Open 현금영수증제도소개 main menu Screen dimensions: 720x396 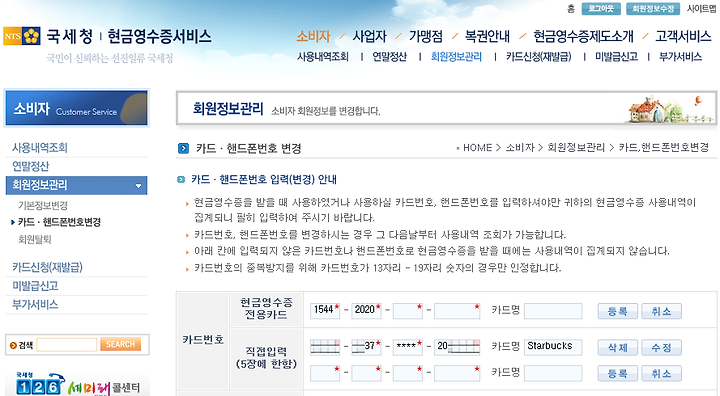coord(583,36)
